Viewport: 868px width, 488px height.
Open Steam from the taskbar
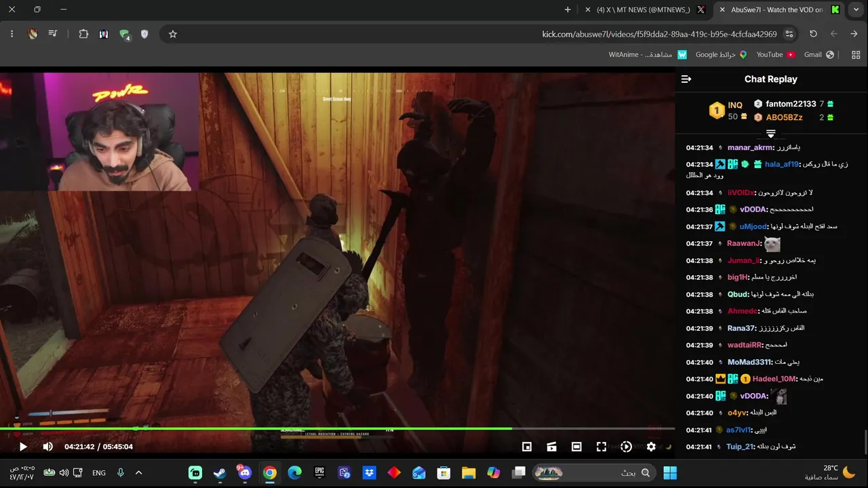click(220, 472)
